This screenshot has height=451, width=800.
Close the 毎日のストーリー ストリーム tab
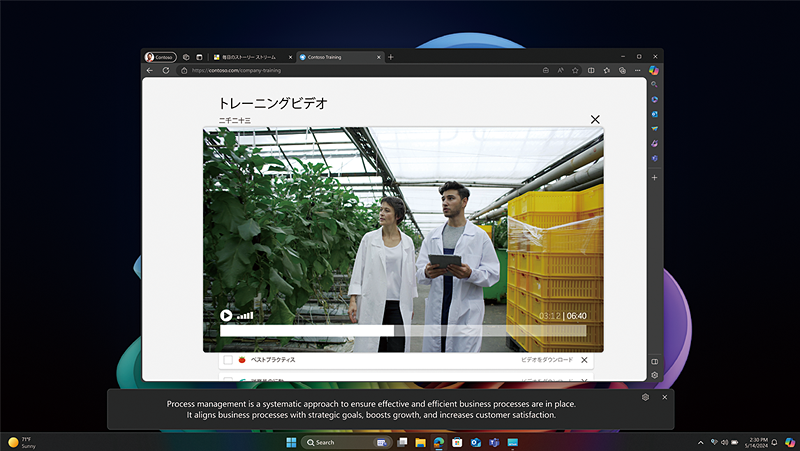[x=290, y=57]
